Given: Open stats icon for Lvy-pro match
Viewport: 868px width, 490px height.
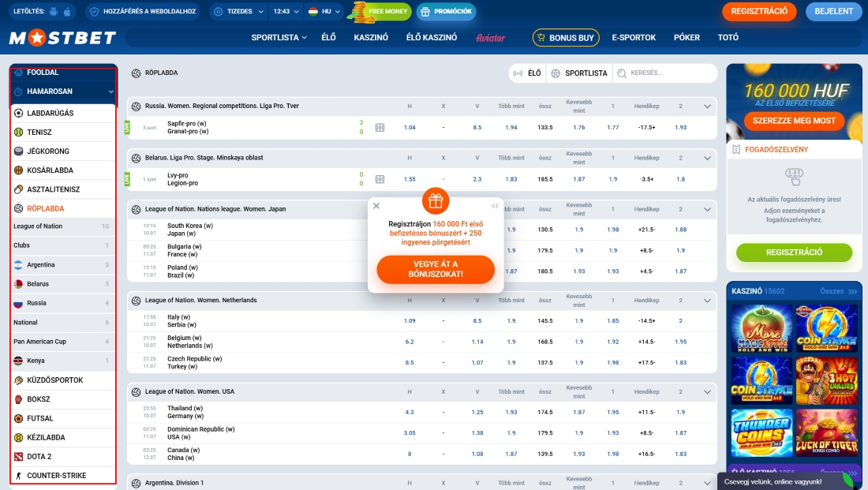Looking at the screenshot, I should point(380,179).
